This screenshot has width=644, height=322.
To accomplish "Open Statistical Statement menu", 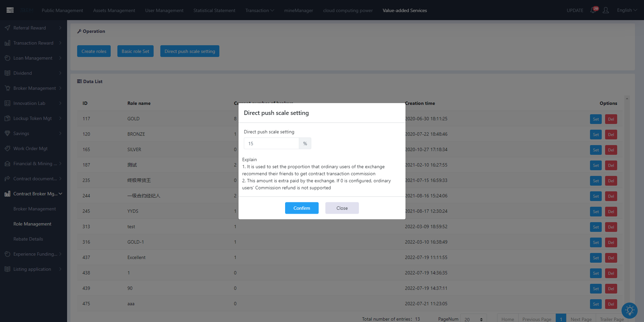I will coord(214,10).
